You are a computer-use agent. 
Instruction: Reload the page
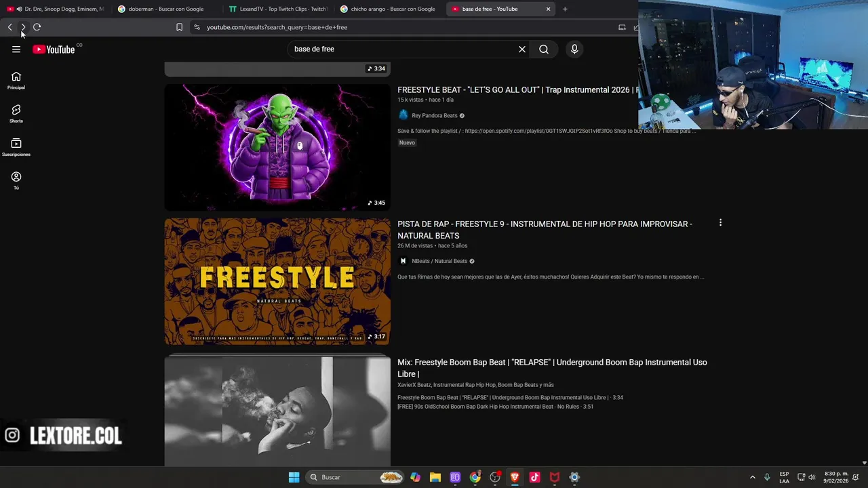[x=37, y=27]
